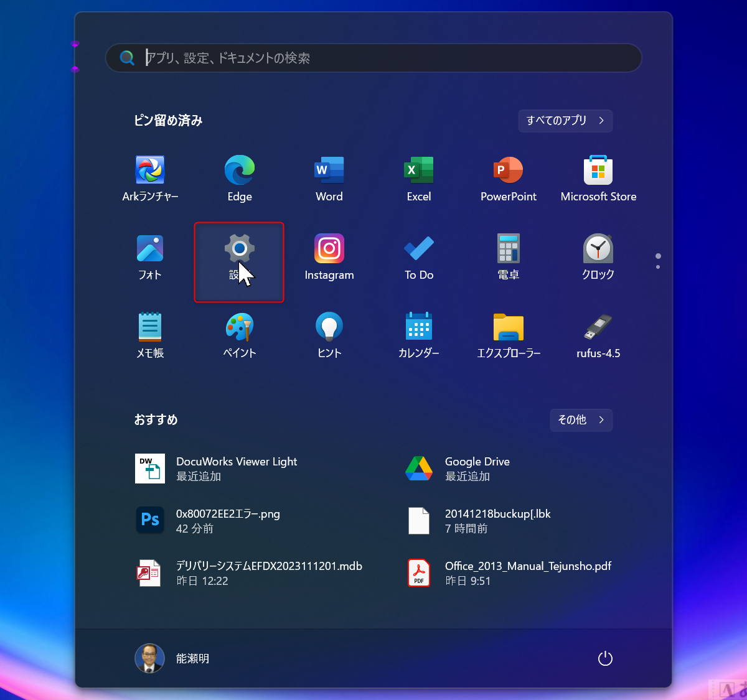Launch Edge browser icon
Screen dimensions: 747x700
[x=240, y=170]
